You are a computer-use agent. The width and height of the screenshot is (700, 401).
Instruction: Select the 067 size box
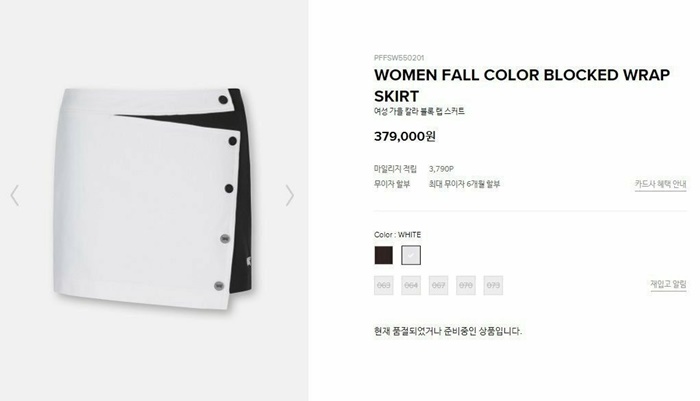[x=438, y=285]
